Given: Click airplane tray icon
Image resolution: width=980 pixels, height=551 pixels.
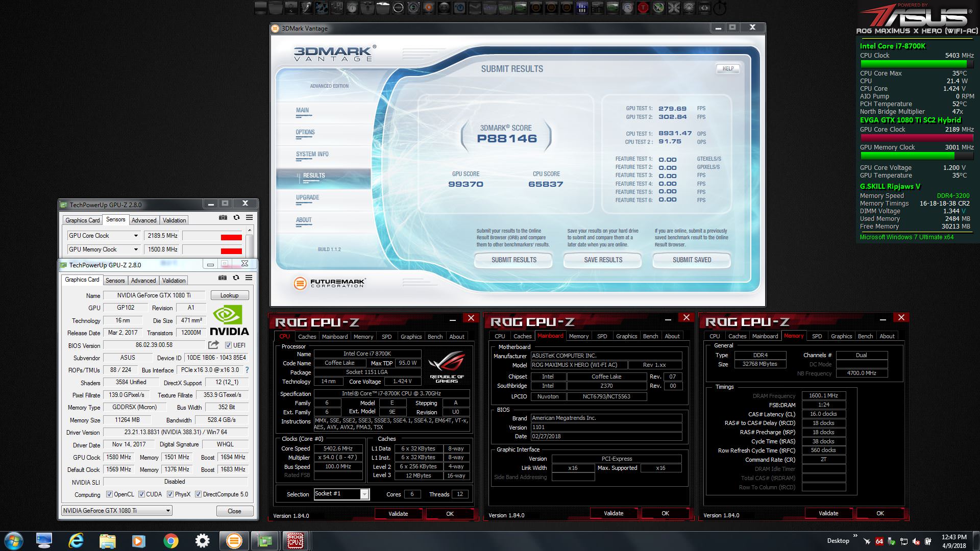Looking at the screenshot, I should 867,541.
